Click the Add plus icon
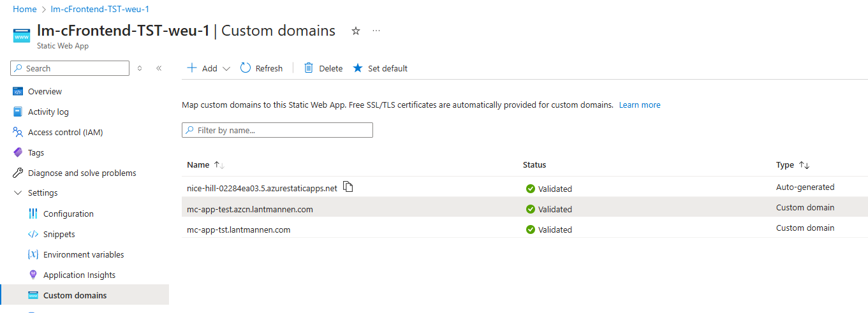This screenshot has width=868, height=313. pyautogui.click(x=192, y=68)
